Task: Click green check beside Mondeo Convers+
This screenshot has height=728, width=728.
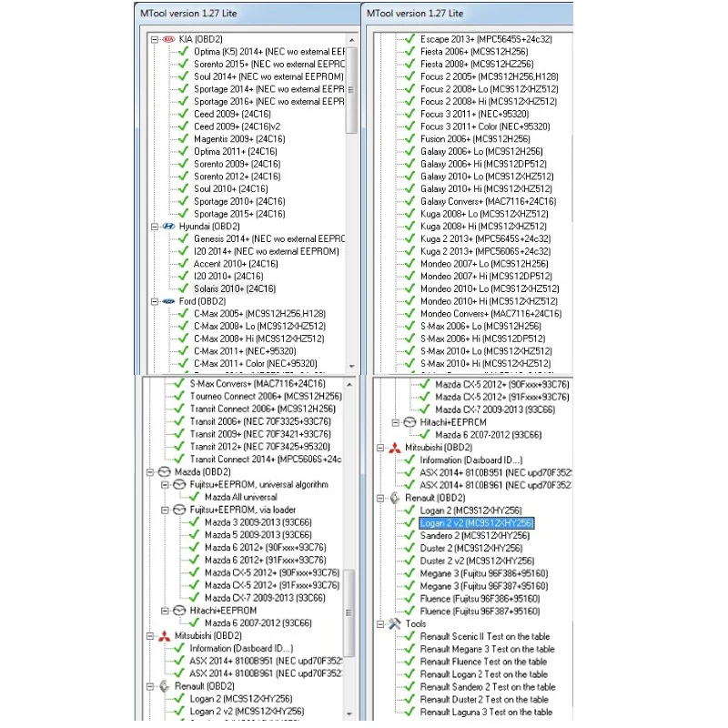Action: 410,313
